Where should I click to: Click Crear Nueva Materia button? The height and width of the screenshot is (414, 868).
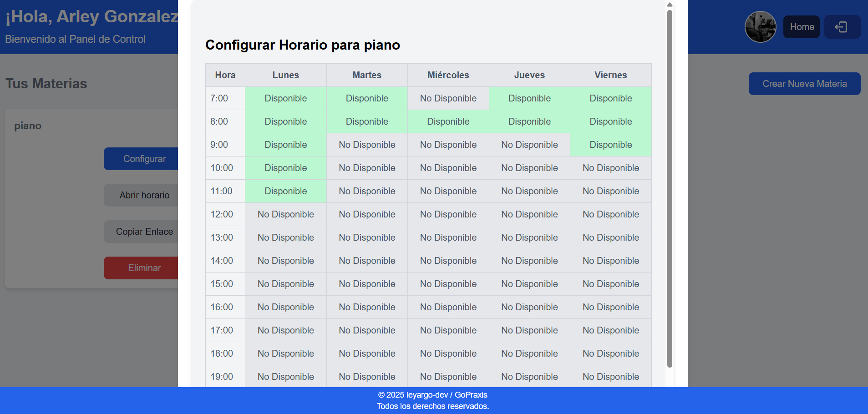pos(804,84)
